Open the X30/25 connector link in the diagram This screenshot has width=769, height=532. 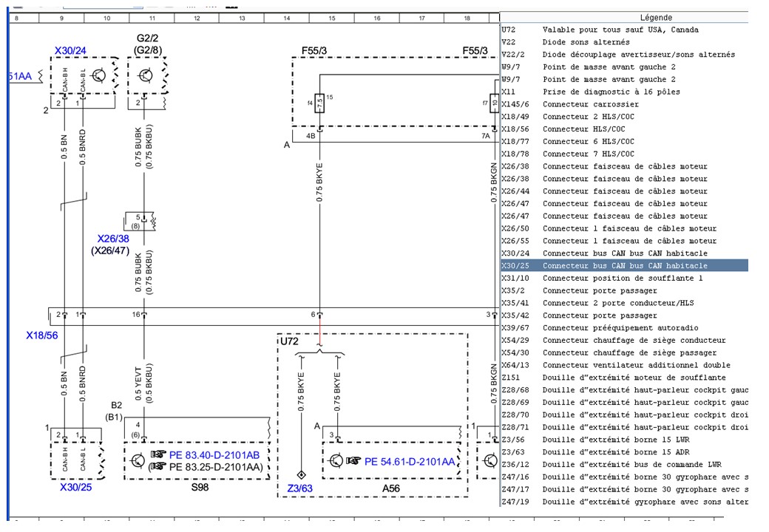coord(75,487)
